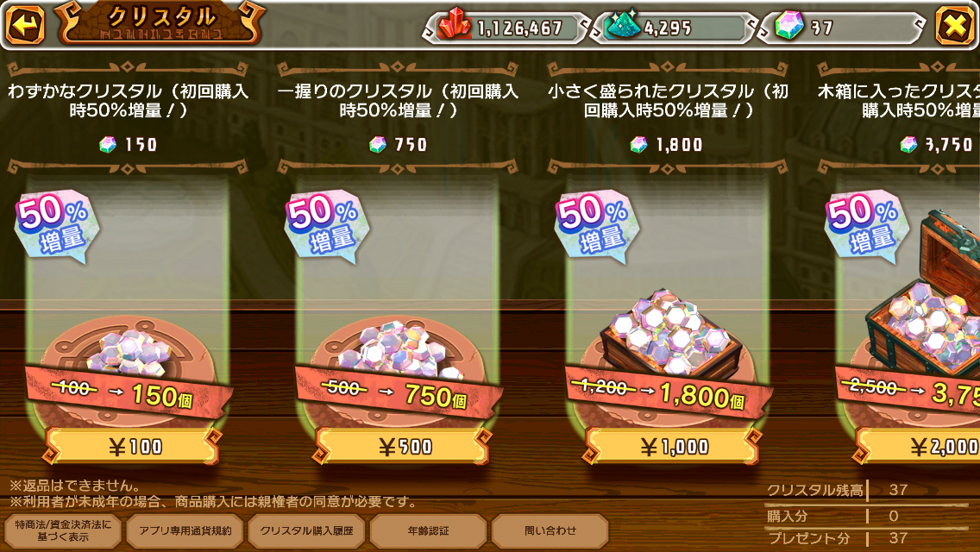The width and height of the screenshot is (980, 552).
Task: Tap the red crystal currency counter
Action: point(506,28)
